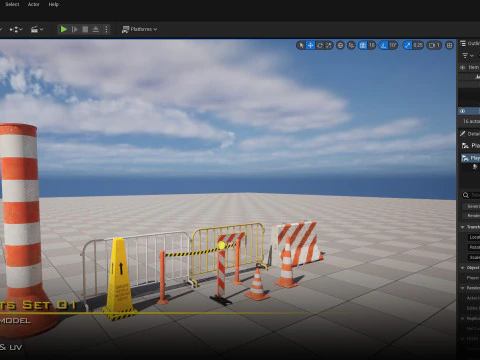Start Play in Editor with green arrow
Viewport: 480px width, 360px height.
63,29
